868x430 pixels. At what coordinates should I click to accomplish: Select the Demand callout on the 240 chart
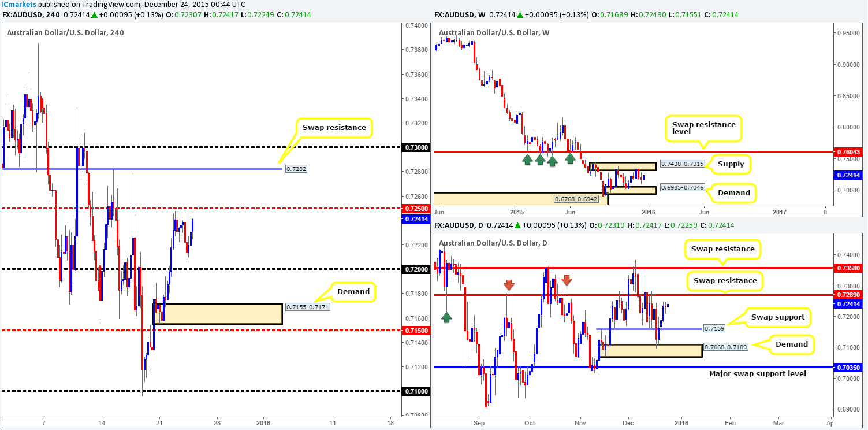pyautogui.click(x=353, y=291)
